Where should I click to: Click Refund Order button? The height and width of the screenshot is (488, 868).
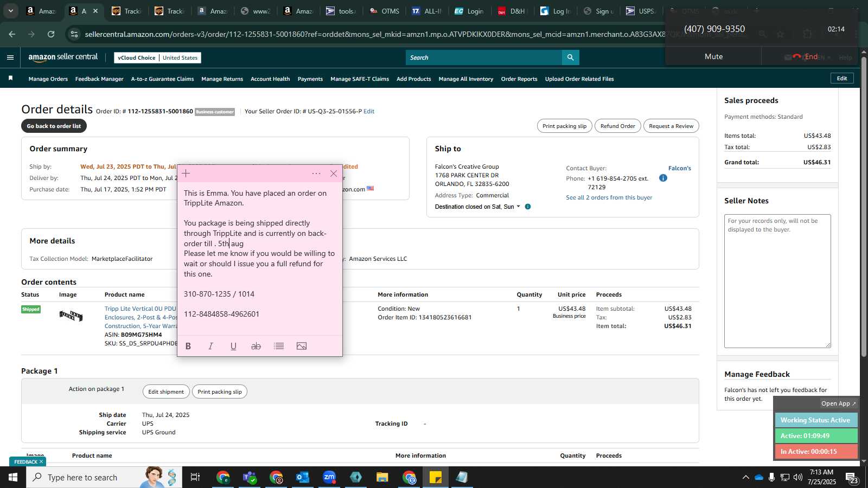click(618, 126)
